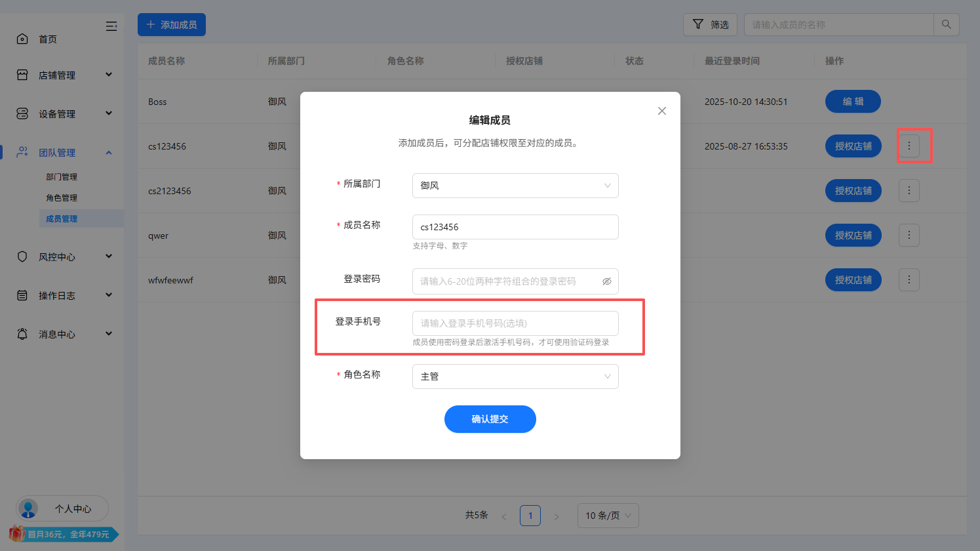Click the promotional gift banner icon
The width and height of the screenshot is (980, 551).
tap(17, 534)
